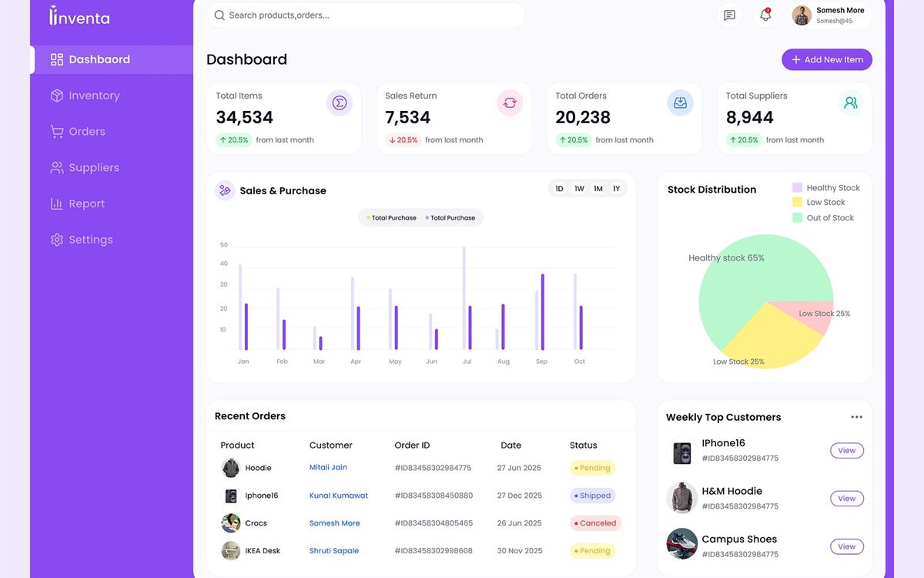Open customer Kunal Kumawat link

click(339, 496)
